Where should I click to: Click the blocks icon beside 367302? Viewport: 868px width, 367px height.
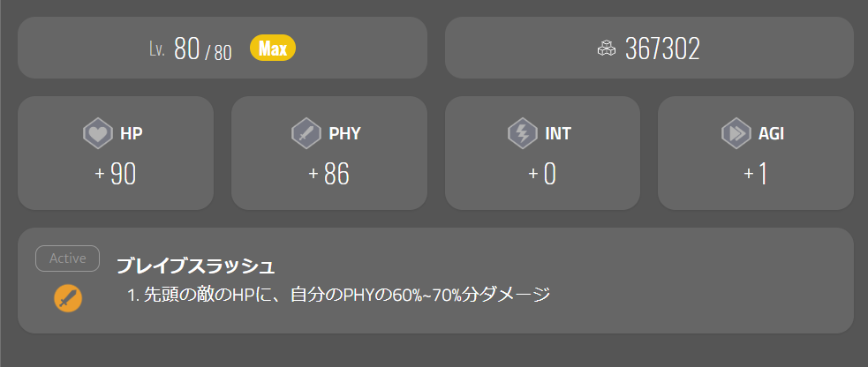click(x=607, y=49)
